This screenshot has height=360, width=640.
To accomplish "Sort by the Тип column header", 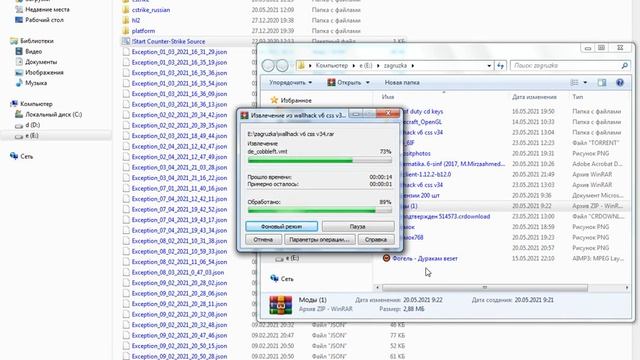I will 578,97.
